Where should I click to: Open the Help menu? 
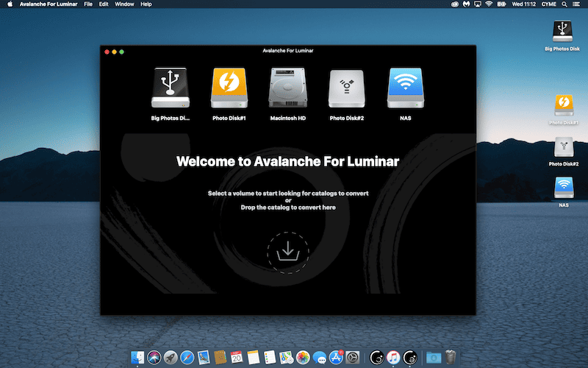146,4
